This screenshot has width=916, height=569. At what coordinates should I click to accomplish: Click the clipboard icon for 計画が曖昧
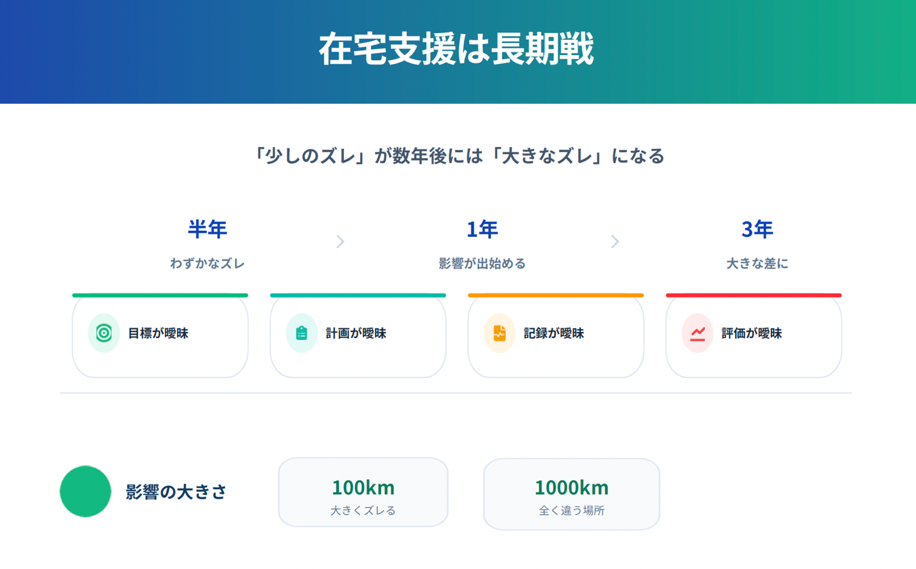pyautogui.click(x=301, y=333)
